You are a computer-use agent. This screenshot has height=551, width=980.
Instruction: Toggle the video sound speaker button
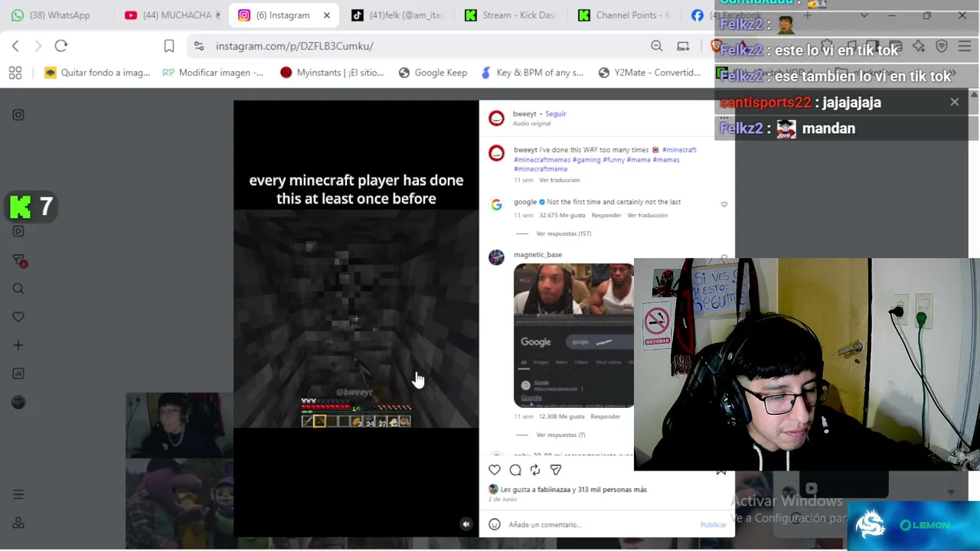coord(465,524)
